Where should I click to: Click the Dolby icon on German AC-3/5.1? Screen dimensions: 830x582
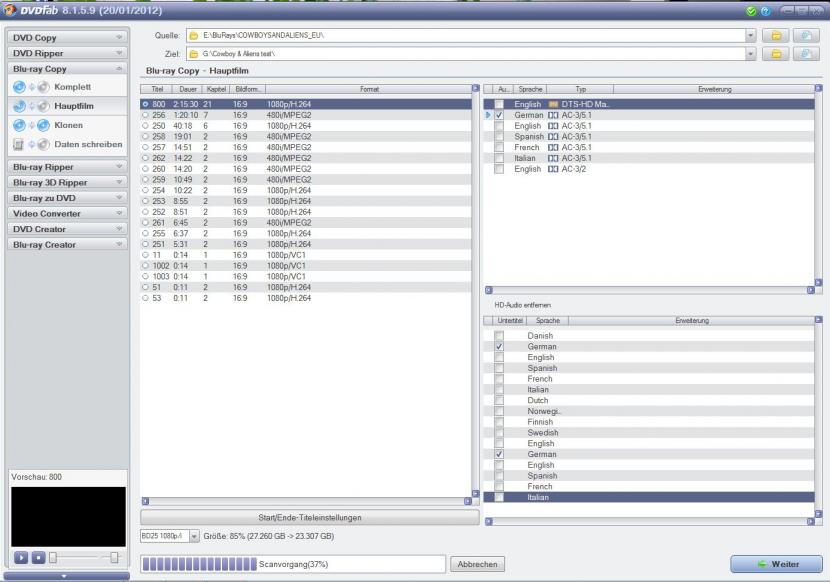pos(553,115)
